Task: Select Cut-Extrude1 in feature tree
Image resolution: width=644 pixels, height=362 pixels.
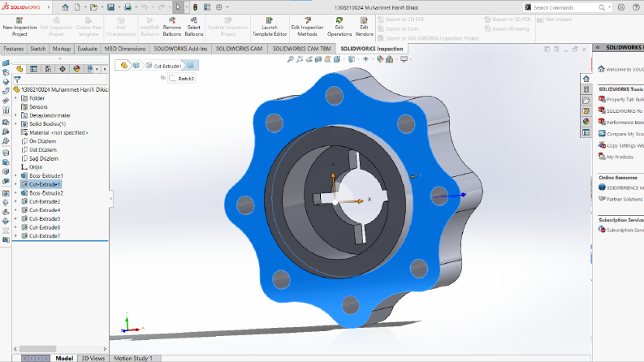Action: point(45,184)
